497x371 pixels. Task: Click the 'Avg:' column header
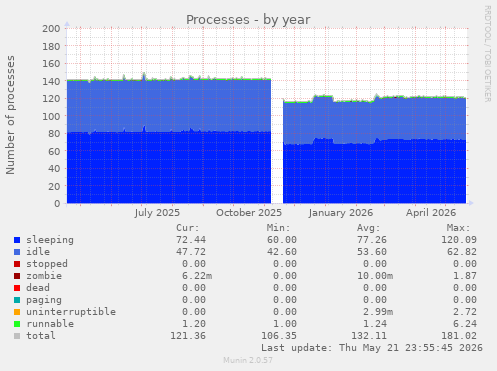369,228
